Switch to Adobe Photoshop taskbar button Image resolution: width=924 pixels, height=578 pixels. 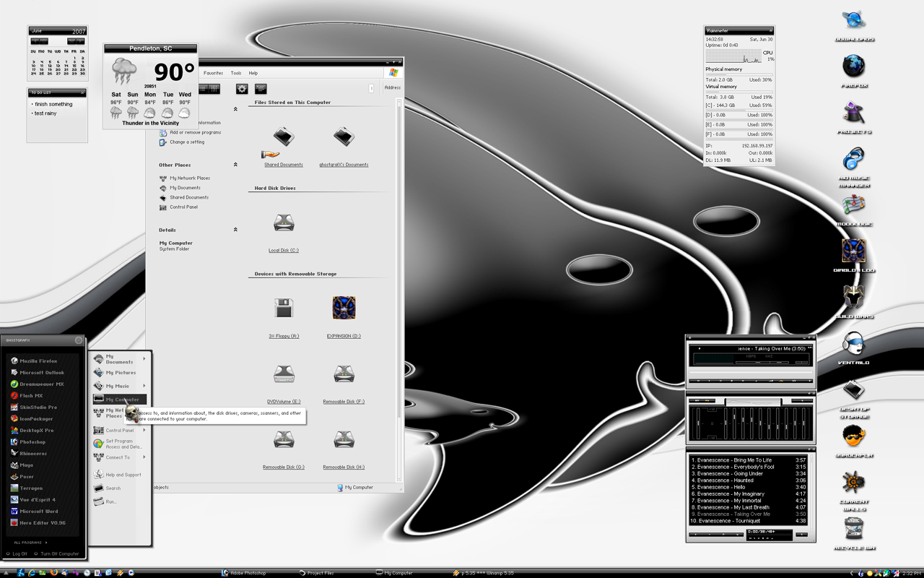click(244, 573)
